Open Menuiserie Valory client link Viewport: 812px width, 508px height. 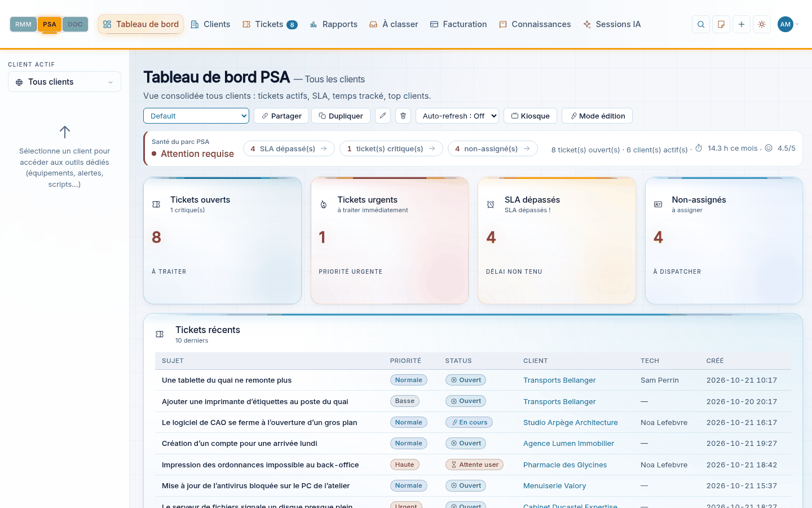tap(555, 486)
